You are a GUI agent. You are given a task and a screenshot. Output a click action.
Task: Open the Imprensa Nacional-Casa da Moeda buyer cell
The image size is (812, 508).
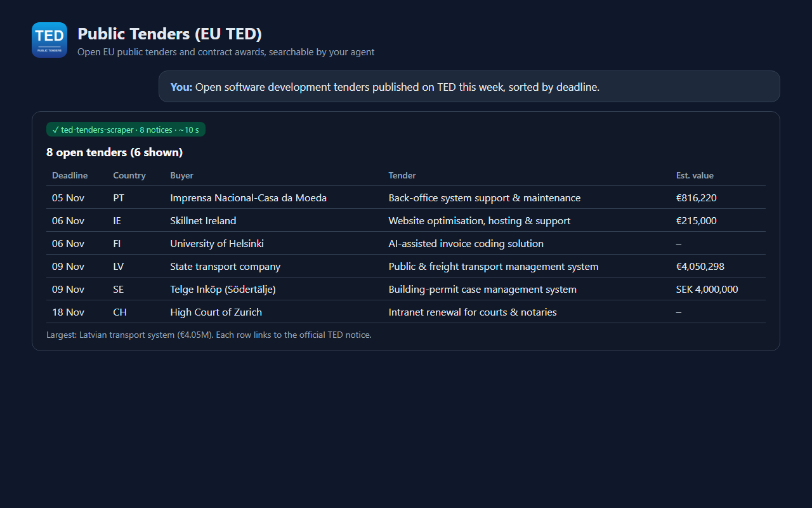click(x=249, y=198)
